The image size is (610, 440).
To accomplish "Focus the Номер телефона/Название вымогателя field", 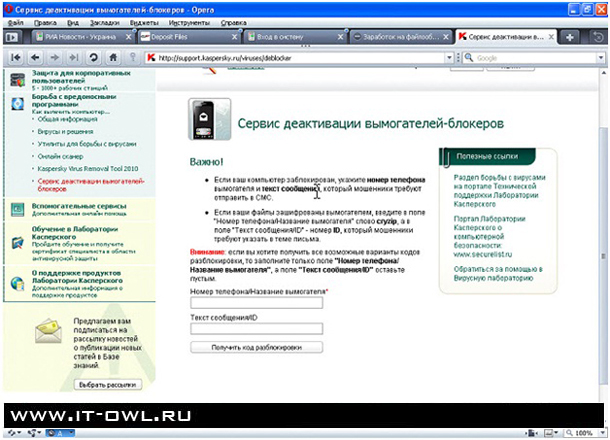I will tap(256, 303).
